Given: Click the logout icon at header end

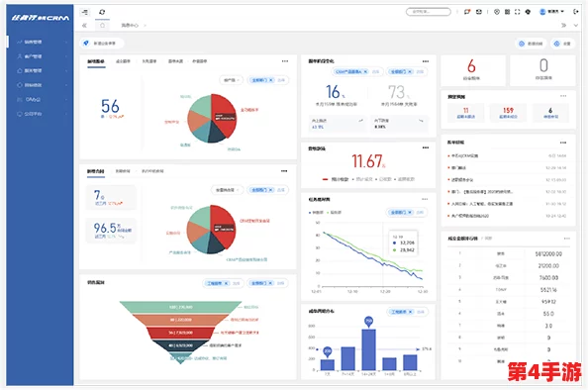Looking at the screenshot, I should click(x=575, y=12).
